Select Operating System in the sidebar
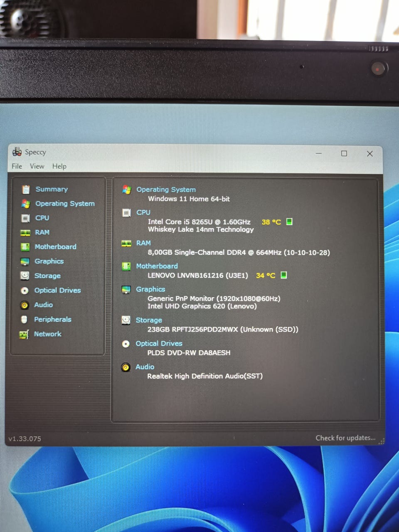The image size is (399, 532). click(65, 204)
